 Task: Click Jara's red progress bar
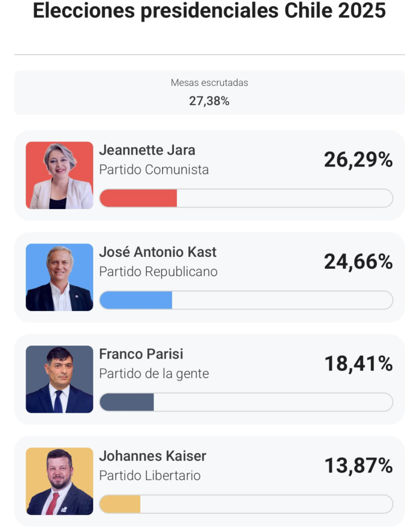click(139, 198)
